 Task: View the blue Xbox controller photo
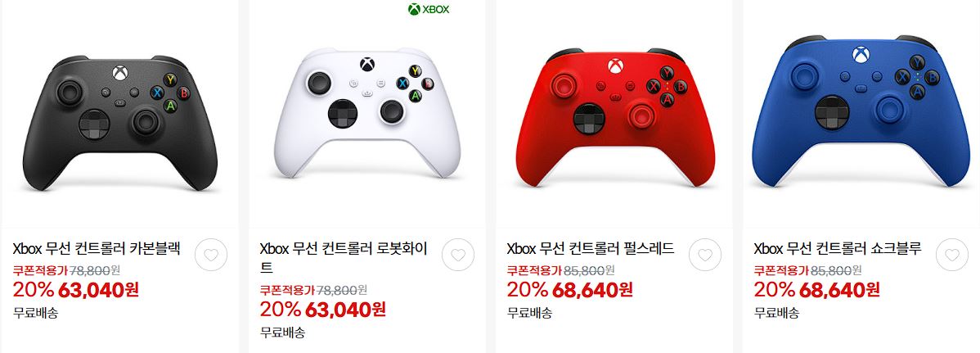click(861, 112)
